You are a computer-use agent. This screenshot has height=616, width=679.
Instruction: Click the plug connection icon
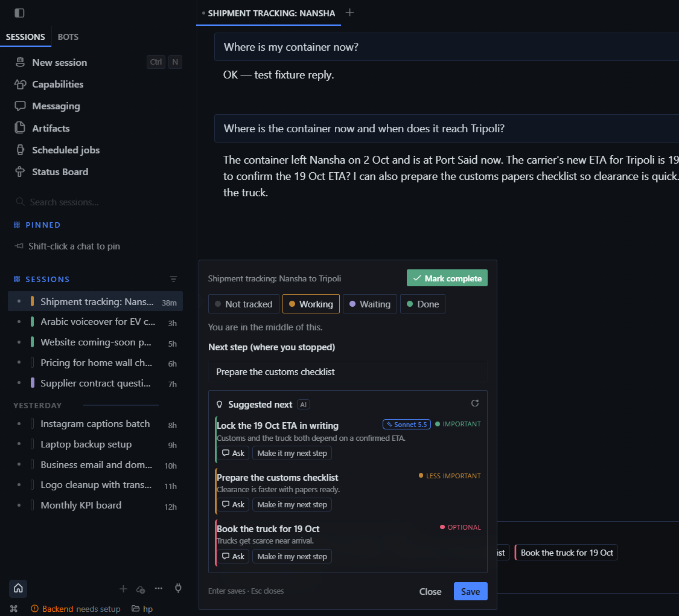pos(178,588)
